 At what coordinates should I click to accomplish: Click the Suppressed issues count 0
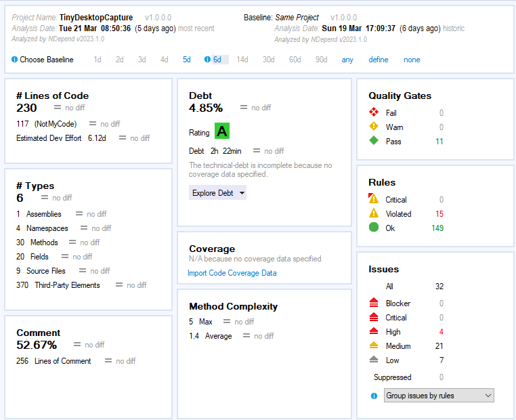click(442, 377)
